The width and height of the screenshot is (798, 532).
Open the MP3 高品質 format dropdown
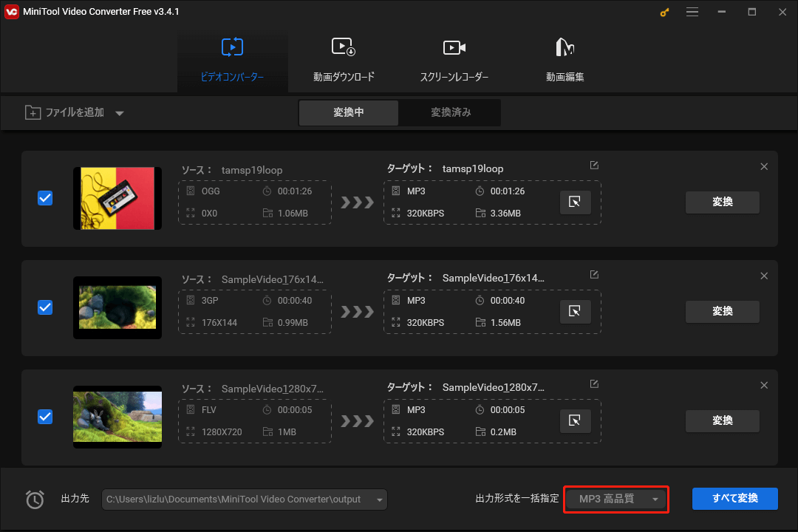click(x=615, y=499)
